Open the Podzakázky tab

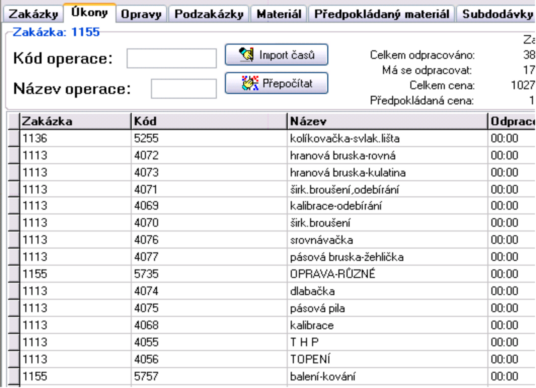coord(209,14)
